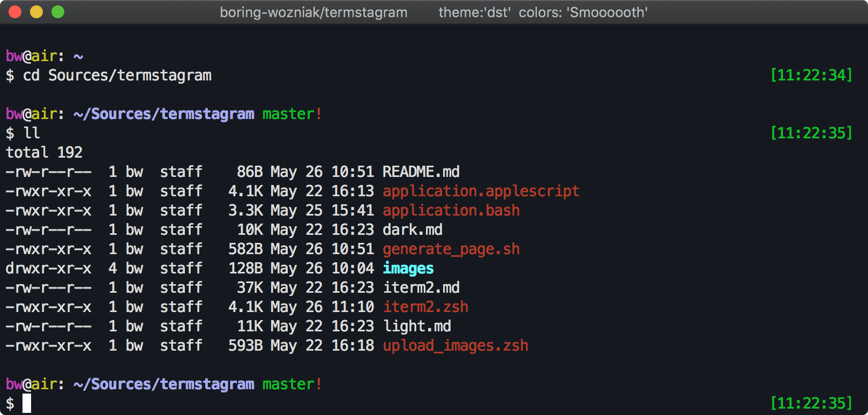The height and width of the screenshot is (415, 868).
Task: Click the generate_page.sh filename
Action: click(451, 249)
